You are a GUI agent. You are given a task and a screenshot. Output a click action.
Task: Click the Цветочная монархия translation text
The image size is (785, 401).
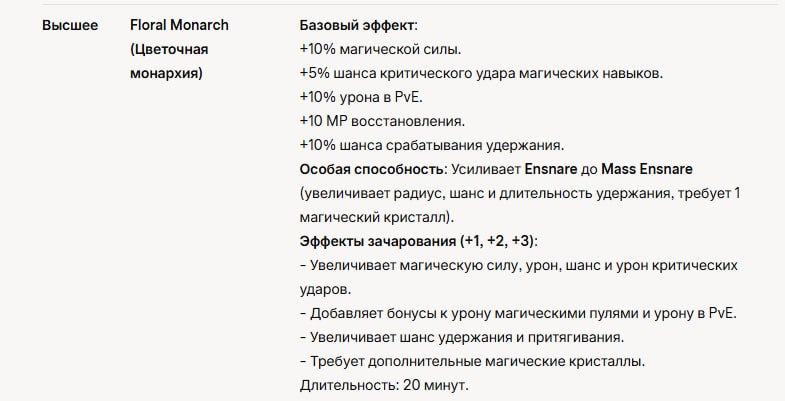[169, 61]
